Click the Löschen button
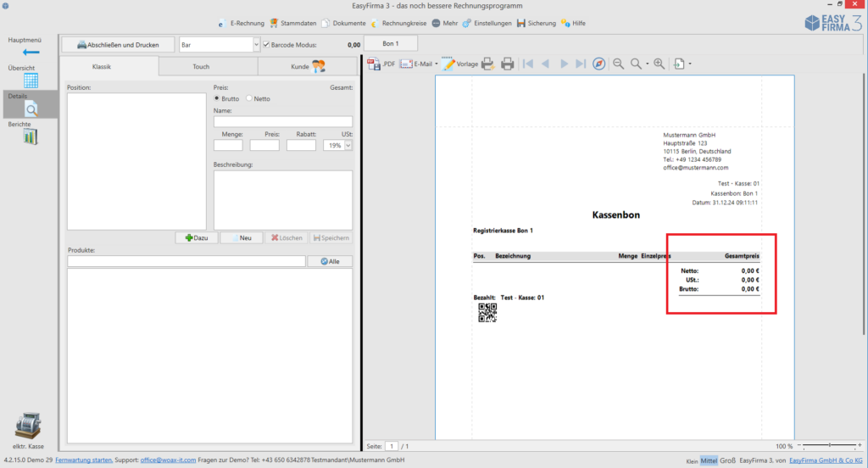The width and height of the screenshot is (868, 468). [287, 238]
